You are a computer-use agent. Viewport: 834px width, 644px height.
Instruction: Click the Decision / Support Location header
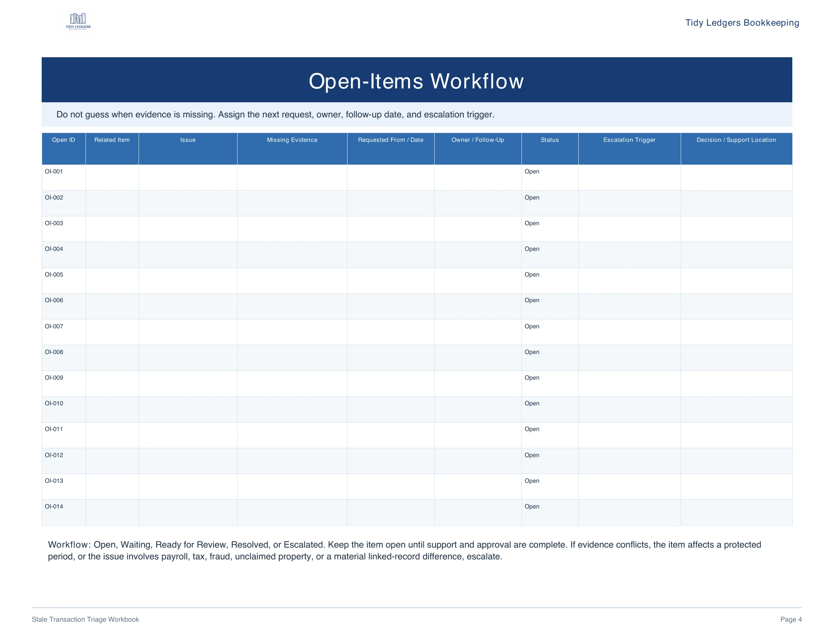coord(736,149)
